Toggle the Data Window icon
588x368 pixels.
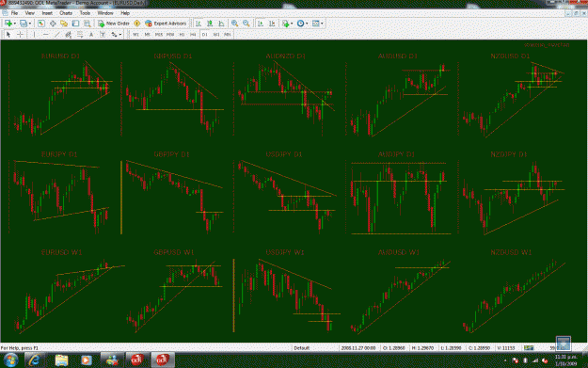click(53, 24)
